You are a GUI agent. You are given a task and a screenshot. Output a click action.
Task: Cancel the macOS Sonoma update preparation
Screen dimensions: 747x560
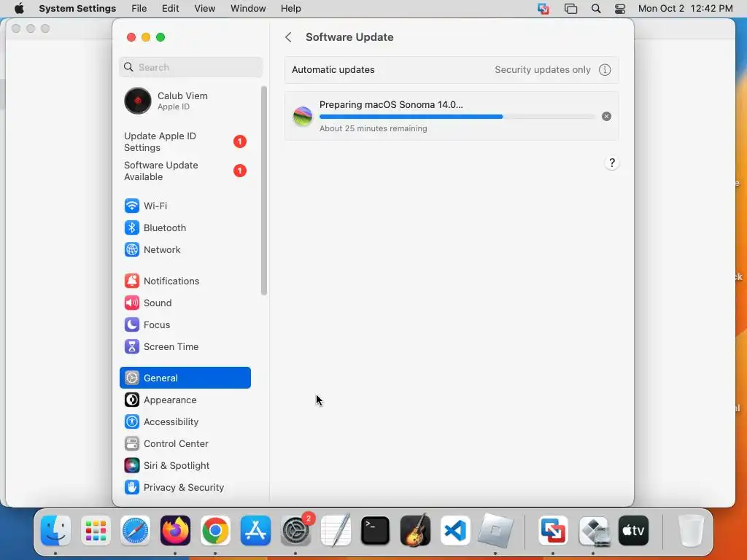click(606, 116)
